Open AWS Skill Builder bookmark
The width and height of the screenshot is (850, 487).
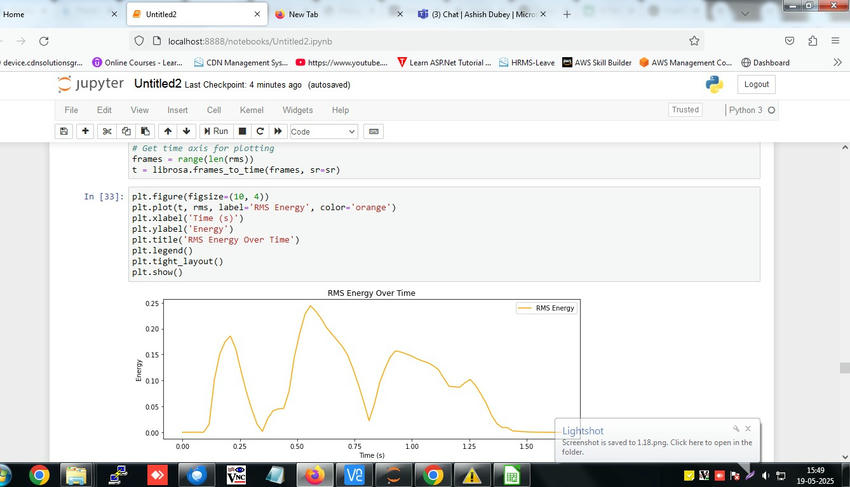pyautogui.click(x=597, y=62)
